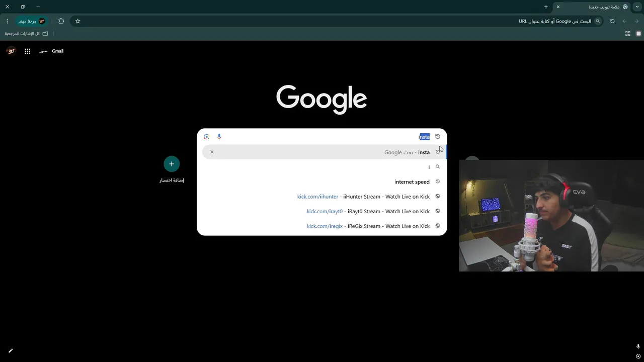The height and width of the screenshot is (362, 644).
Task: Click the left-pointing Forward arrow
Action: (x=624, y=21)
